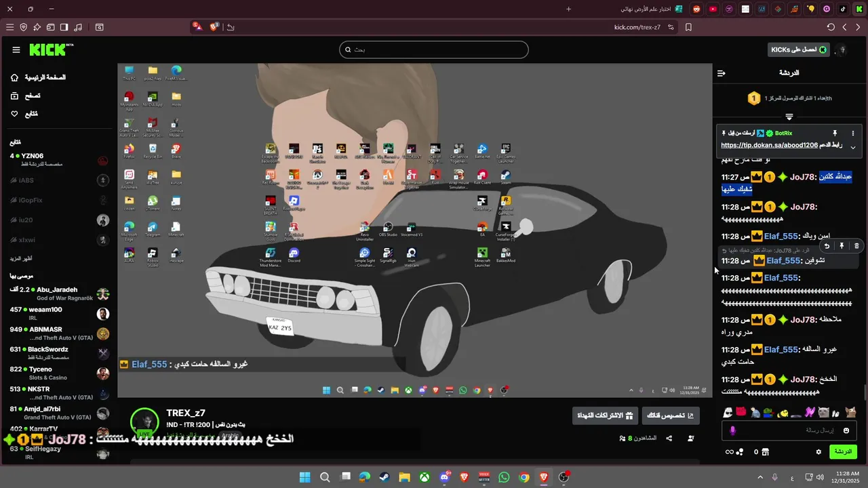Click the purple microphone icon in chat
868x488 pixels.
[x=732, y=430]
